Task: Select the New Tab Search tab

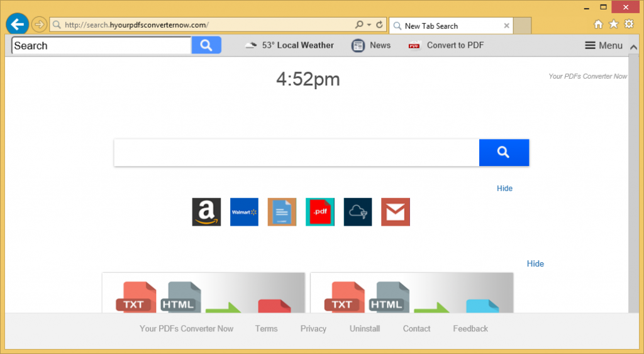Action: [451, 26]
